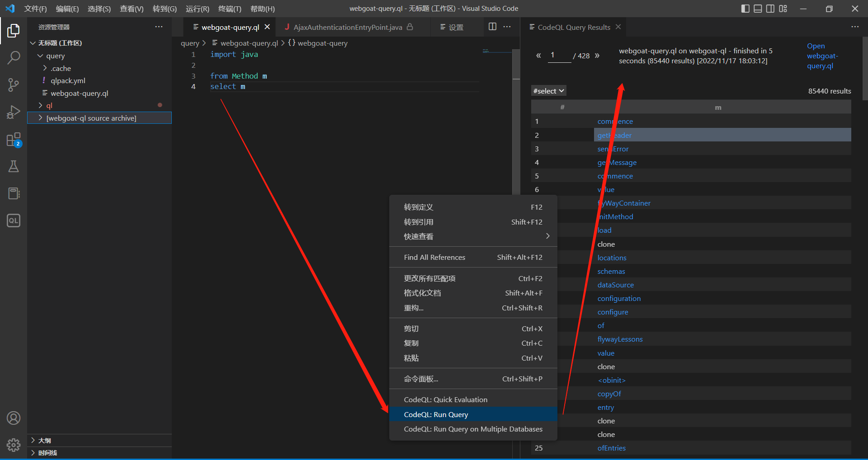Close the webgoat-query.ql editor tab
This screenshot has width=868, height=460.
point(267,27)
